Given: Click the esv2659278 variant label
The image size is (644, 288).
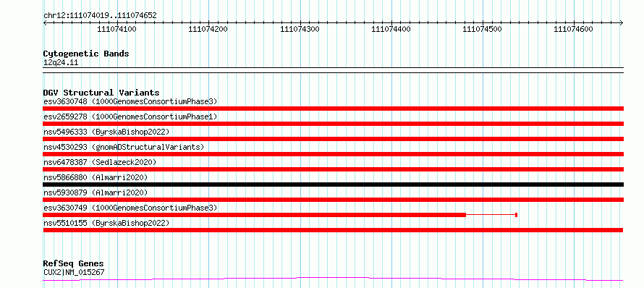Looking at the screenshot, I should (x=130, y=117).
